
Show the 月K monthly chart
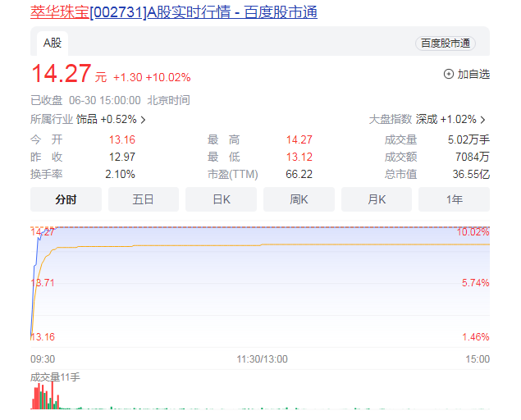click(377, 199)
